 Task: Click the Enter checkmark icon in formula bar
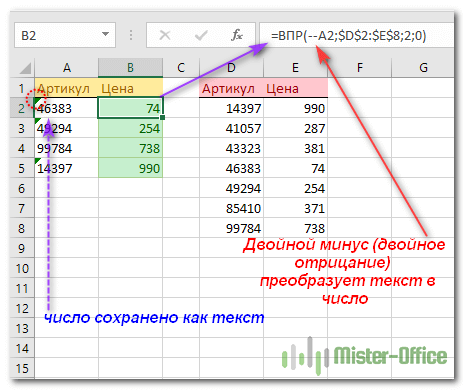[201, 35]
